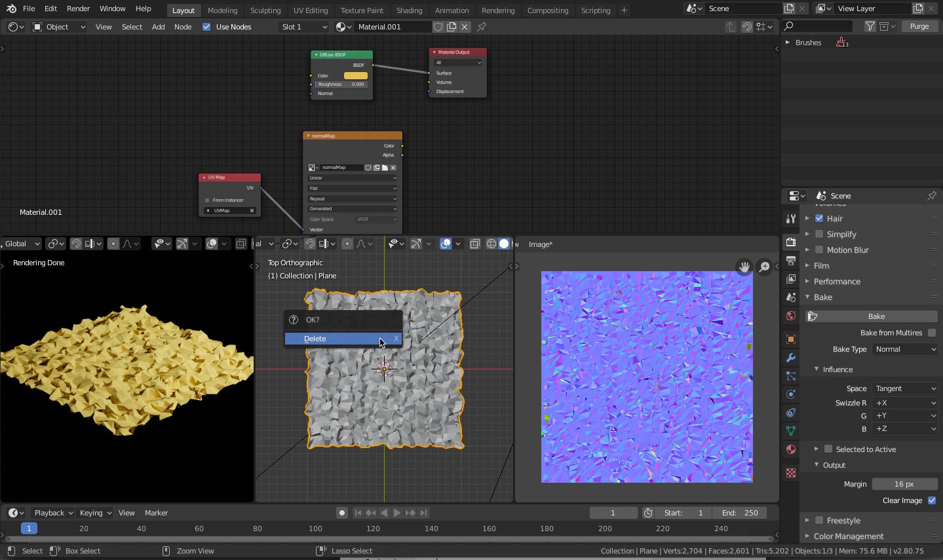
Task: Enable the Simplify checkbox
Action: click(x=819, y=234)
